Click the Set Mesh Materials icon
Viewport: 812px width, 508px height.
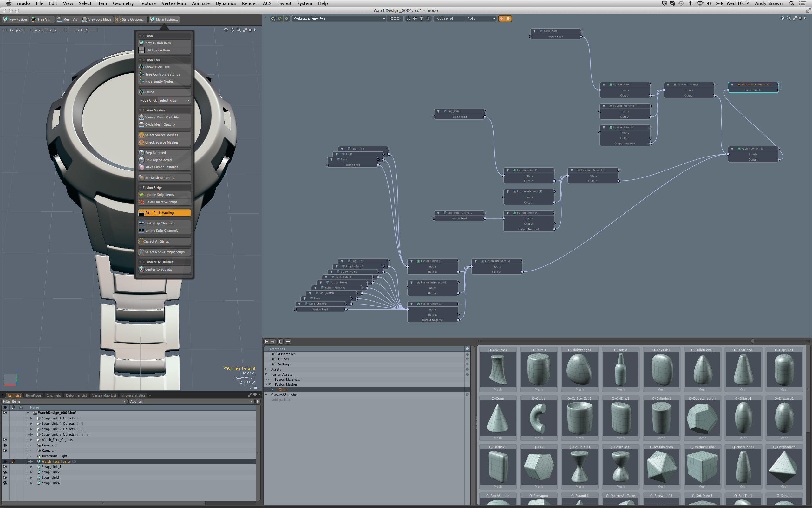[x=141, y=178]
